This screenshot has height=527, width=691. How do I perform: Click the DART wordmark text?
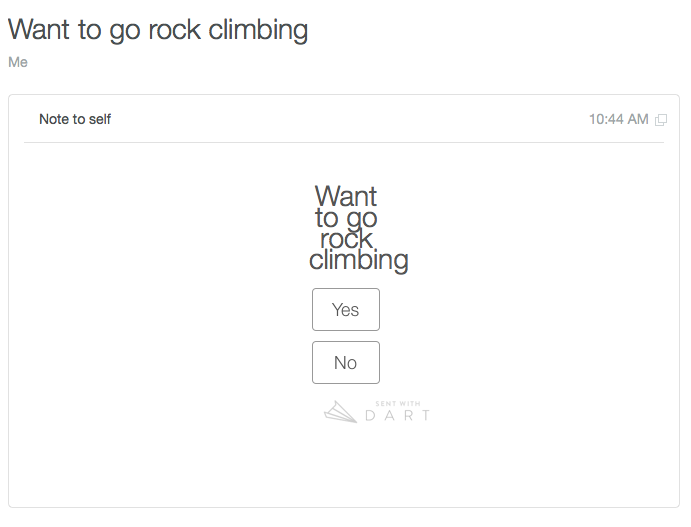click(x=397, y=416)
